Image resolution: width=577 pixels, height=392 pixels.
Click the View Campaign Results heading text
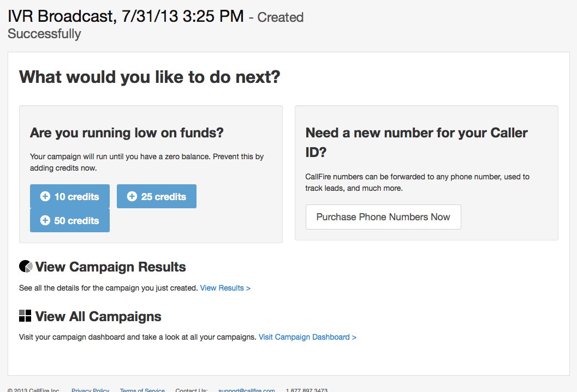(110, 267)
